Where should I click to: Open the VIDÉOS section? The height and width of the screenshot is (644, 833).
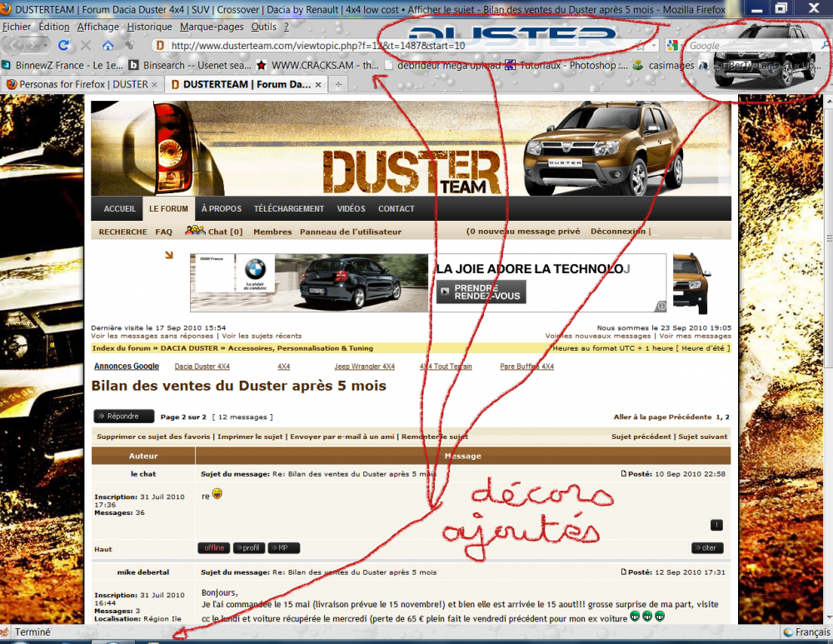tap(352, 209)
